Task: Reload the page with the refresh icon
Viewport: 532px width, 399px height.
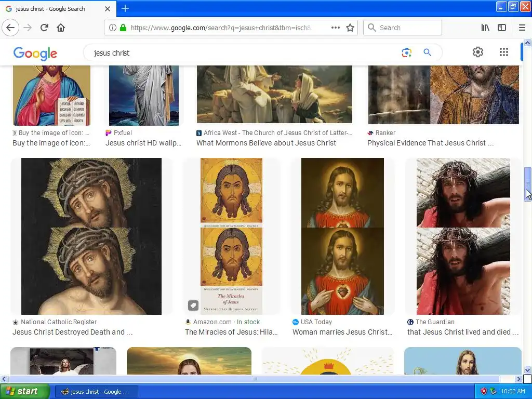Action: 44,28
